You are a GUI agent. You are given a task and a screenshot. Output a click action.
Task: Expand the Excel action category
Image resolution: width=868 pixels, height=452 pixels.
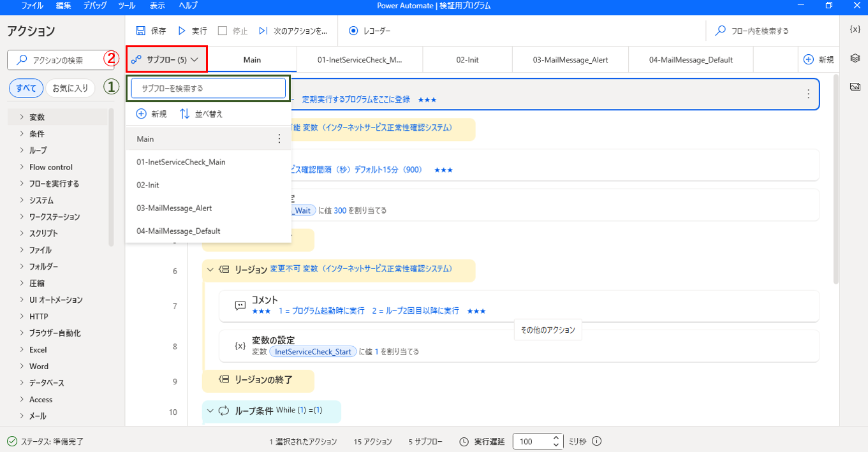pos(21,349)
